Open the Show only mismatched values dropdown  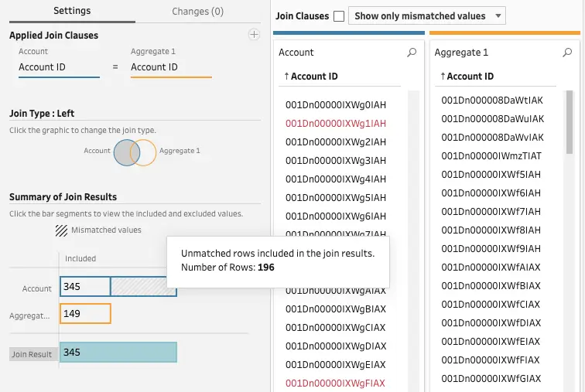coord(427,16)
